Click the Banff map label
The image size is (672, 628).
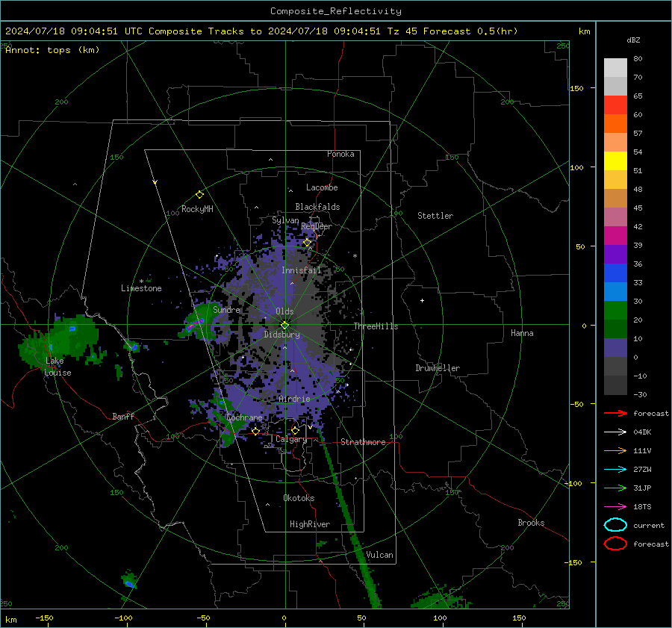(x=123, y=416)
